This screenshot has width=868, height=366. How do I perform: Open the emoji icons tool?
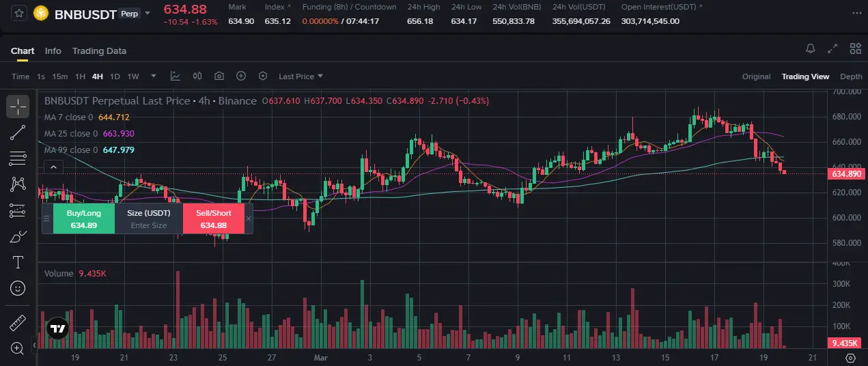(x=18, y=288)
